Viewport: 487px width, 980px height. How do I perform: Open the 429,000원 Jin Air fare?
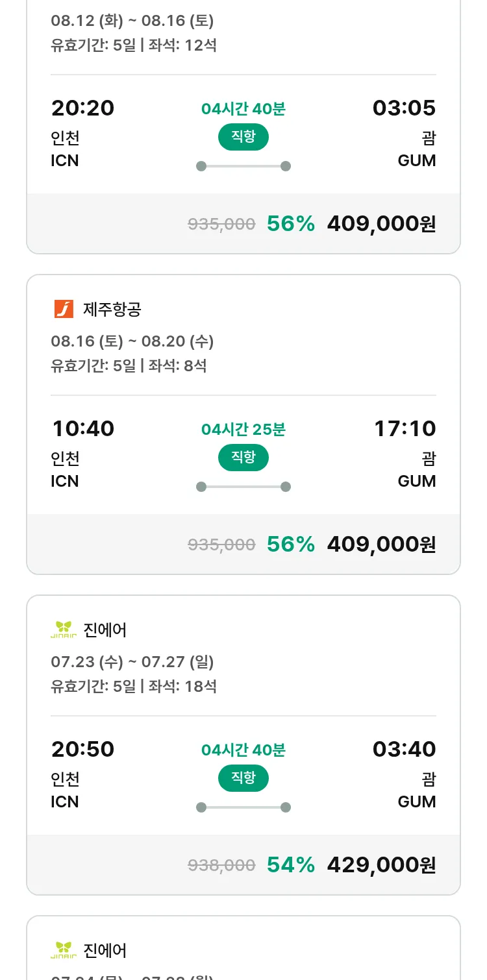pos(381,864)
